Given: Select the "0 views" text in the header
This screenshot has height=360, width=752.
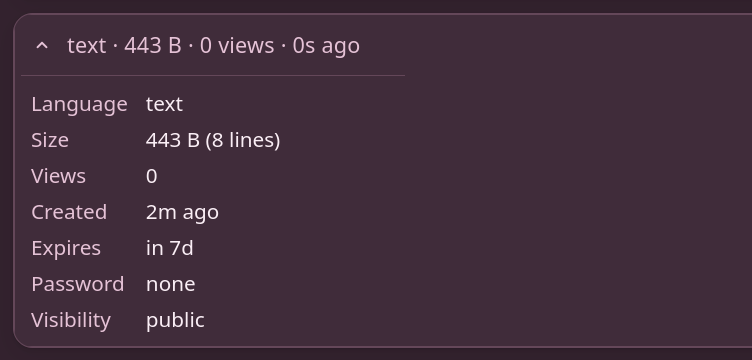Looking at the screenshot, I should (237, 46).
